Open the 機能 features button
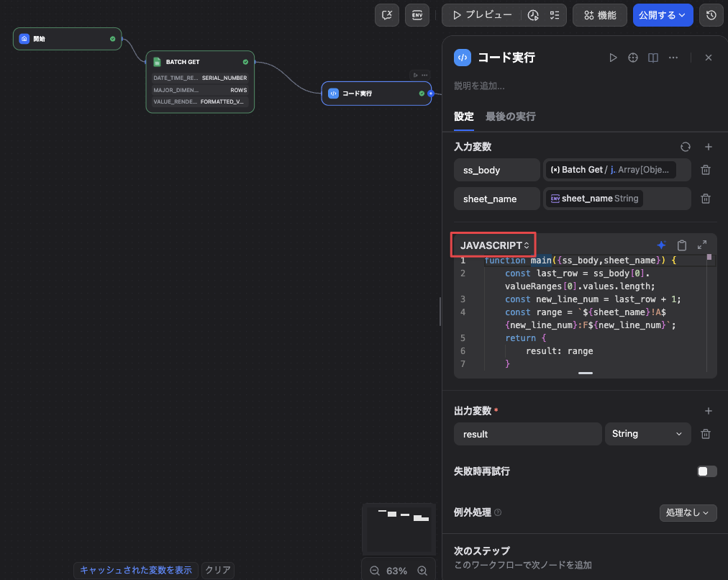The image size is (728, 580). tap(600, 15)
